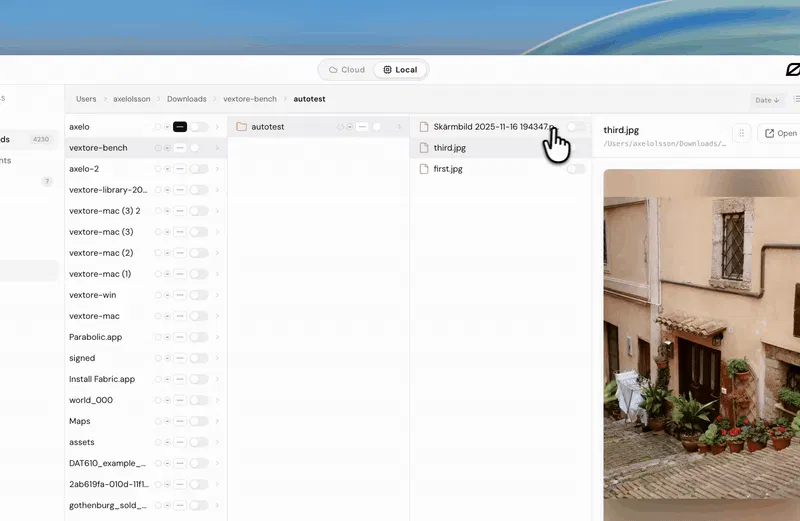This screenshot has width=800, height=521.
Task: Expand the world_000 folder chevron
Action: pyautogui.click(x=217, y=401)
